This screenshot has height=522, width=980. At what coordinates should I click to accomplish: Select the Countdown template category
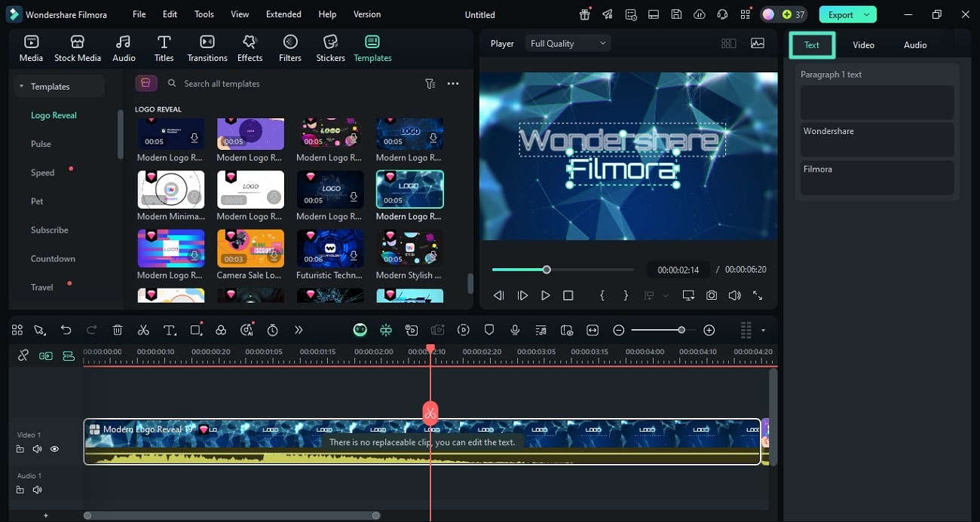(x=53, y=258)
